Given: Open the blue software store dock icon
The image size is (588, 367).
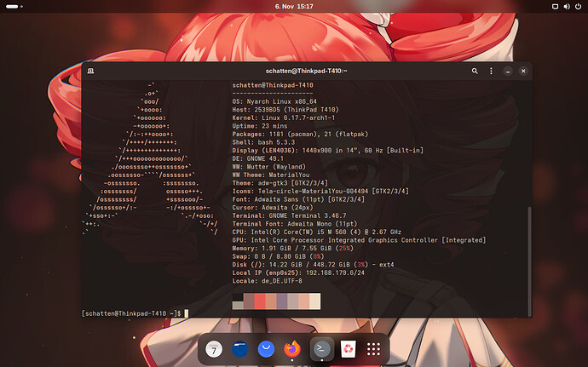Looking at the screenshot, I should 266,348.
